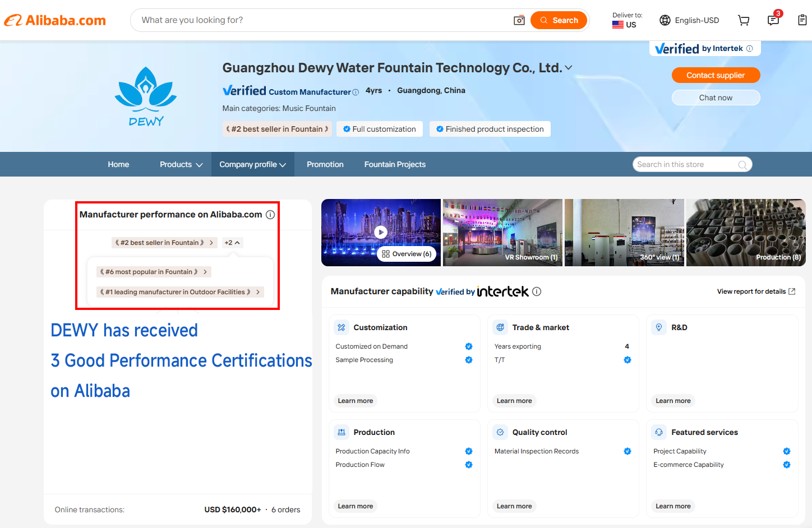Viewport: 812px width, 528px height.
Task: Click the US flag icon
Action: 618,25
